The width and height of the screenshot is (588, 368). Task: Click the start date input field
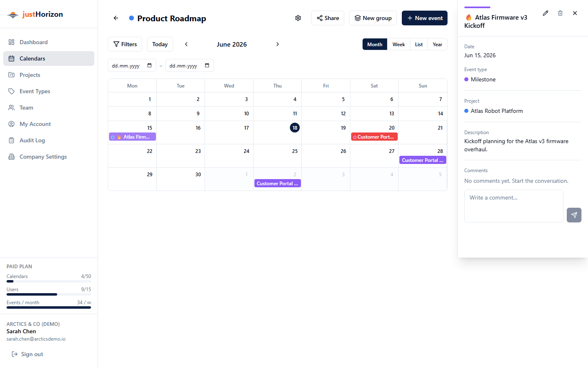tap(132, 65)
